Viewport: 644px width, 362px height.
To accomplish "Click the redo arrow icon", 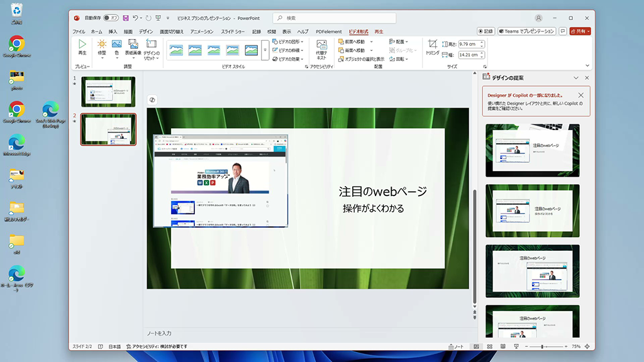I will pyautogui.click(x=148, y=18).
